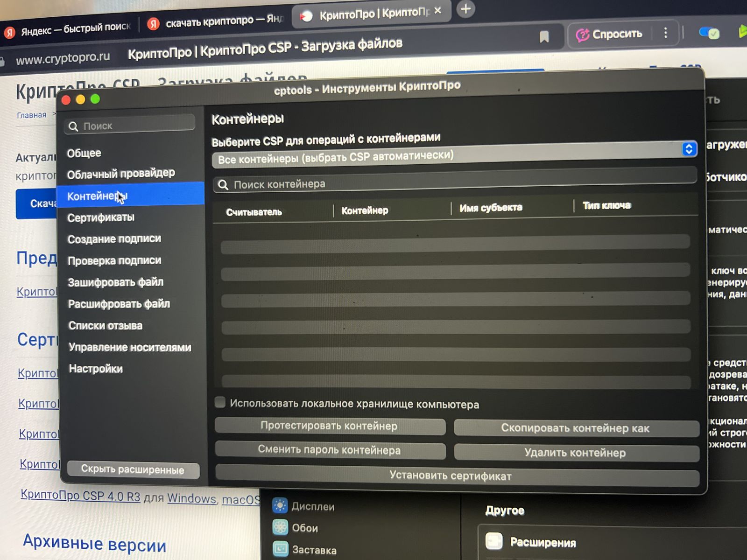
Task: Sort by the Контейнер column header
Action: pyautogui.click(x=365, y=210)
